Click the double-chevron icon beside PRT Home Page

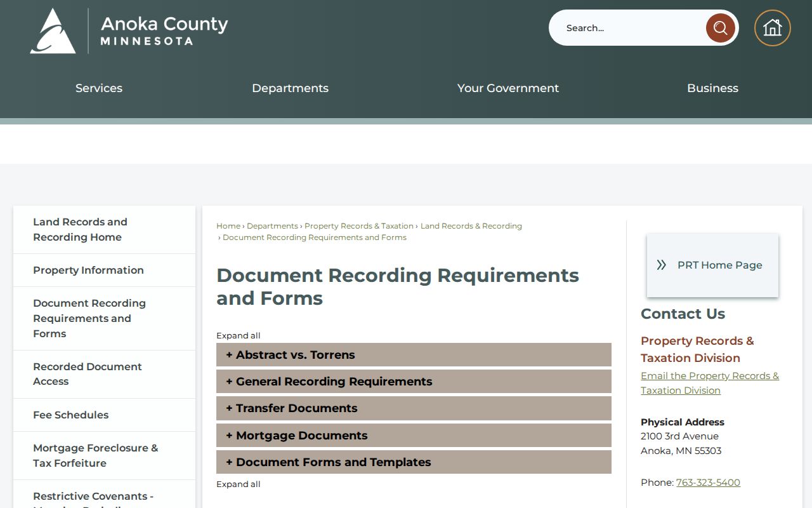click(662, 265)
